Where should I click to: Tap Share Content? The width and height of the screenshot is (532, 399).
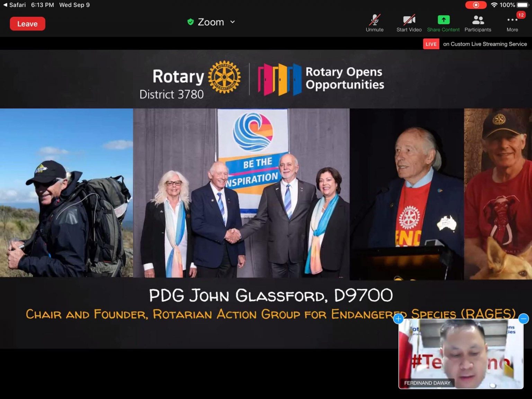pos(443,23)
